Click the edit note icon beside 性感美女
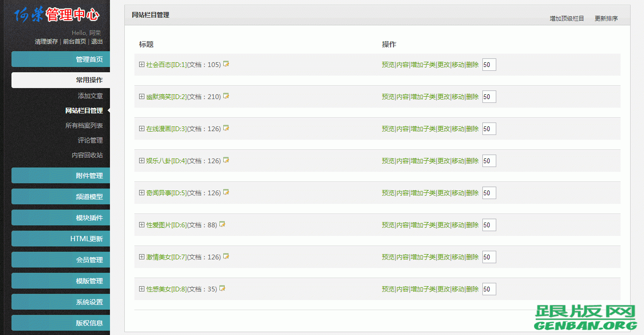This screenshot has height=335, width=644. click(222, 289)
